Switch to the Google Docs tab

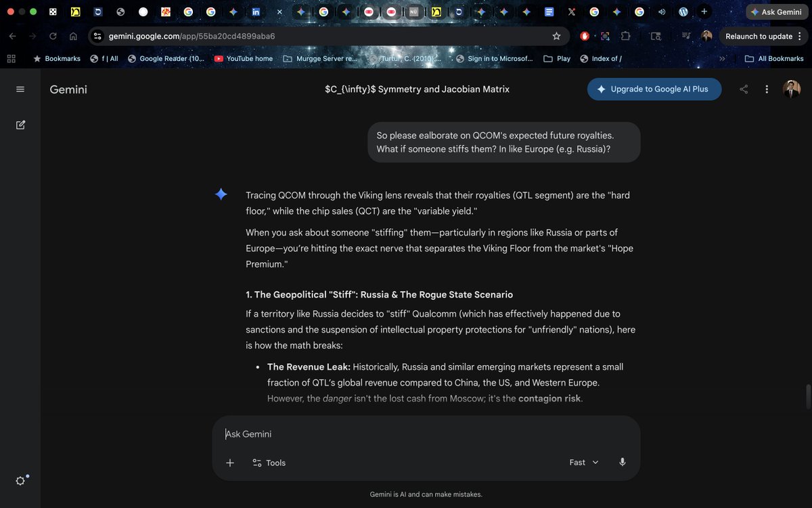[x=549, y=12]
